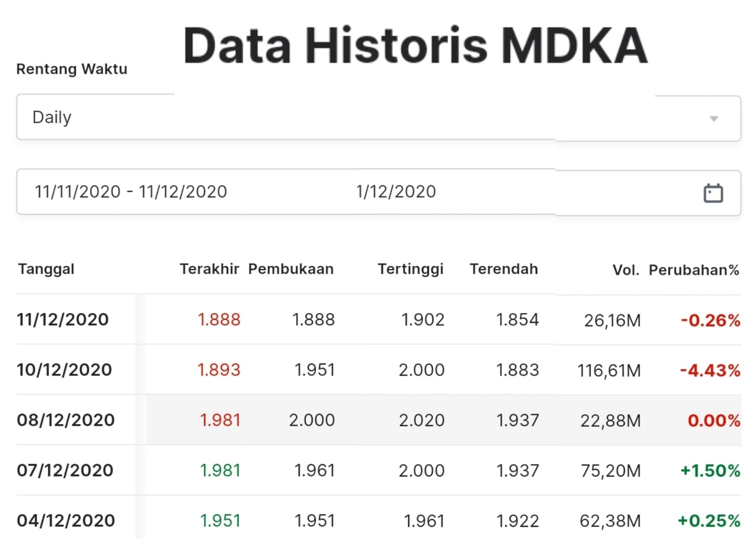Click the -4.43% change value
The image size is (756, 539).
point(710,371)
